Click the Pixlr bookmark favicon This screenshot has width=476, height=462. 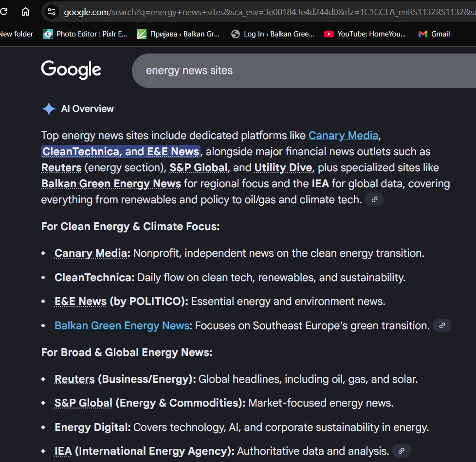(x=48, y=34)
